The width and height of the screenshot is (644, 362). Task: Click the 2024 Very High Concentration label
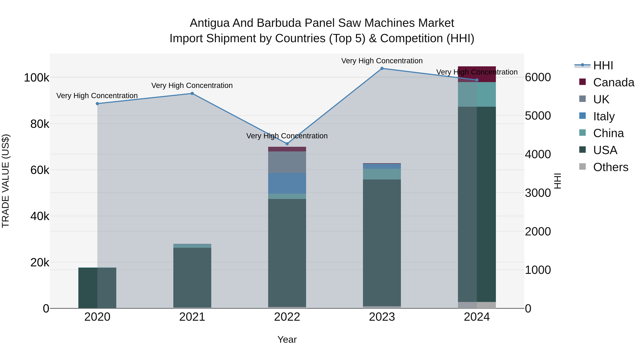coord(477,72)
